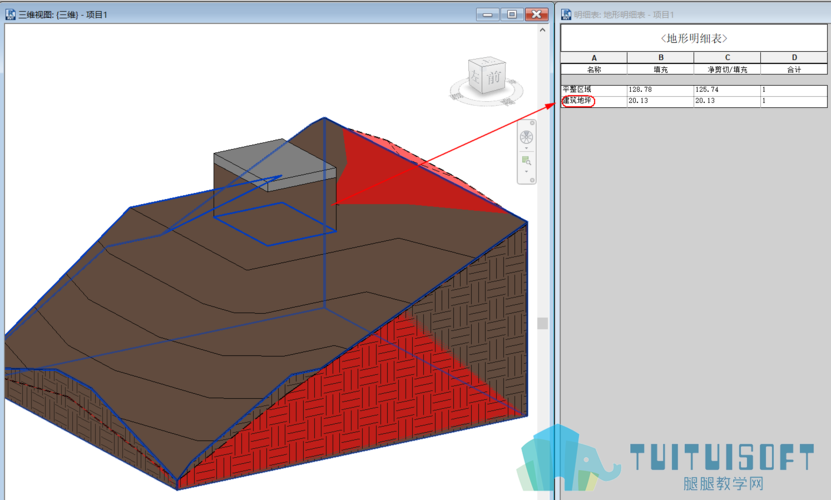This screenshot has width=831, height=500.
Task: Select the gray building pad box in model
Action: pyautogui.click(x=270, y=162)
